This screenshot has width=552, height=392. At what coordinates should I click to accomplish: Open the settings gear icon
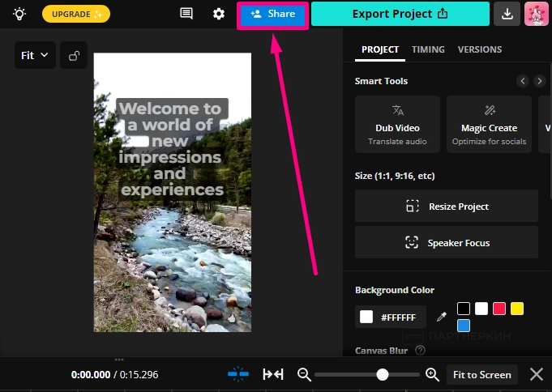tap(219, 14)
